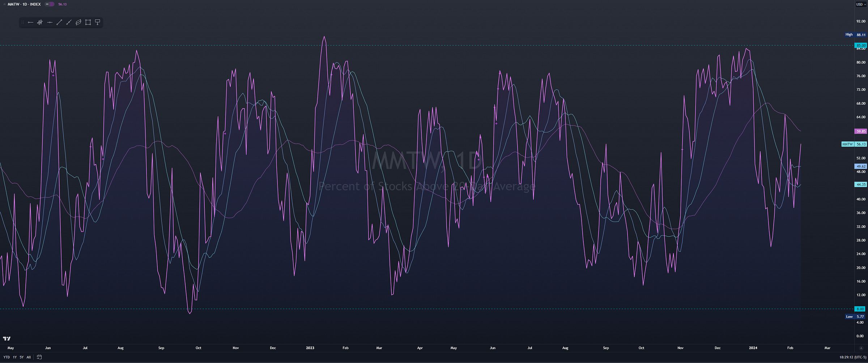Click the 2023 time axis label
The height and width of the screenshot is (363, 868).
(310, 348)
